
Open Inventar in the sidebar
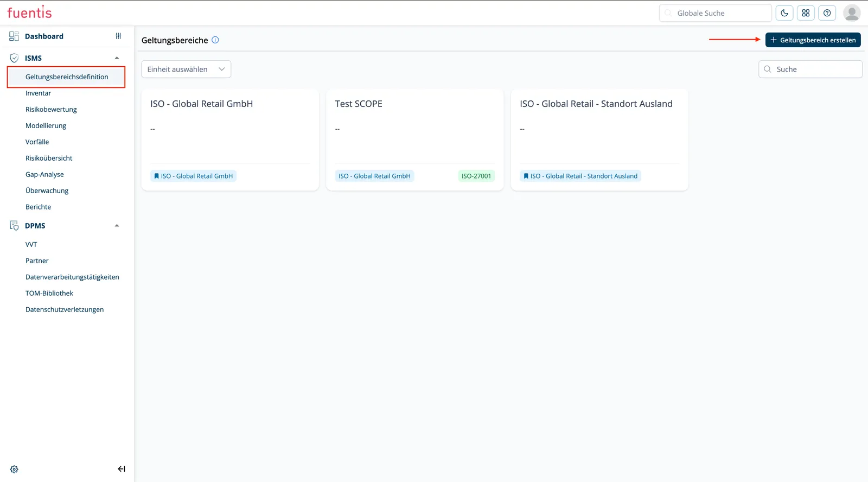click(38, 93)
